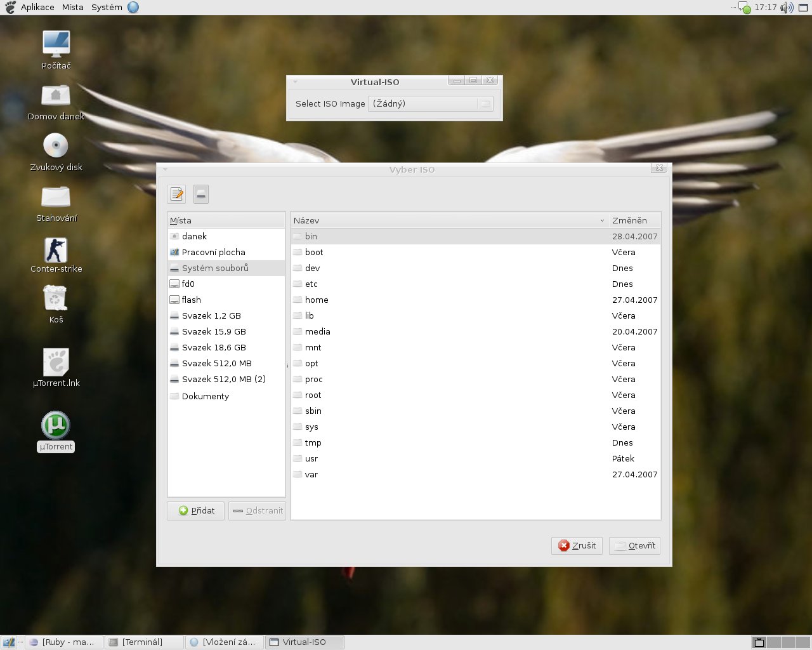Click the web browser globe launcher
Image resolution: width=812 pixels, height=650 pixels.
(133, 8)
